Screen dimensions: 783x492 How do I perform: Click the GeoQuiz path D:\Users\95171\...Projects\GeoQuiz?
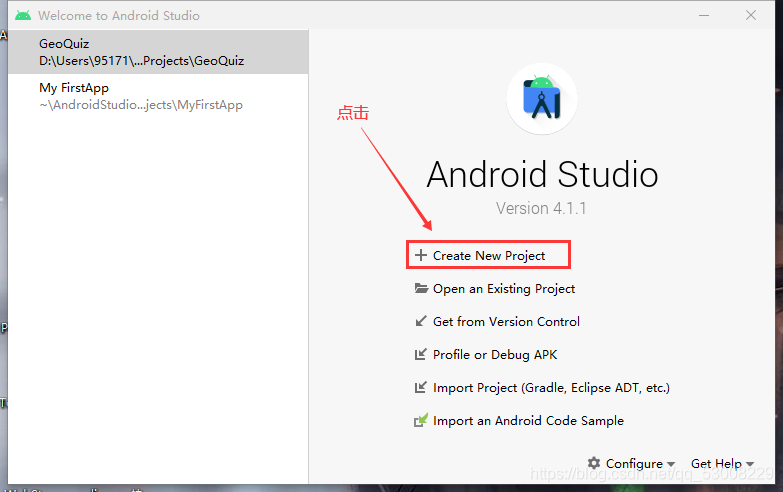[x=141, y=61]
